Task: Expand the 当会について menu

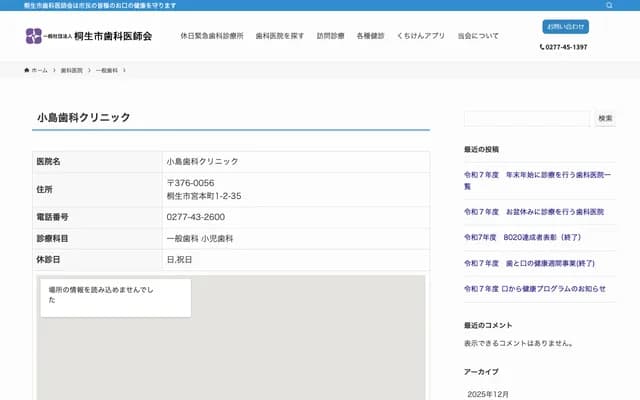Action: pos(478,36)
